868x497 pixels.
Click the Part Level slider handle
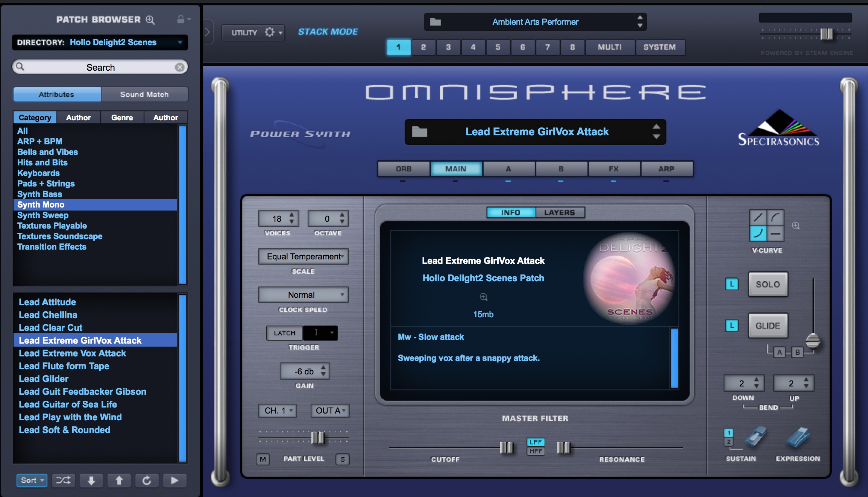click(x=318, y=438)
